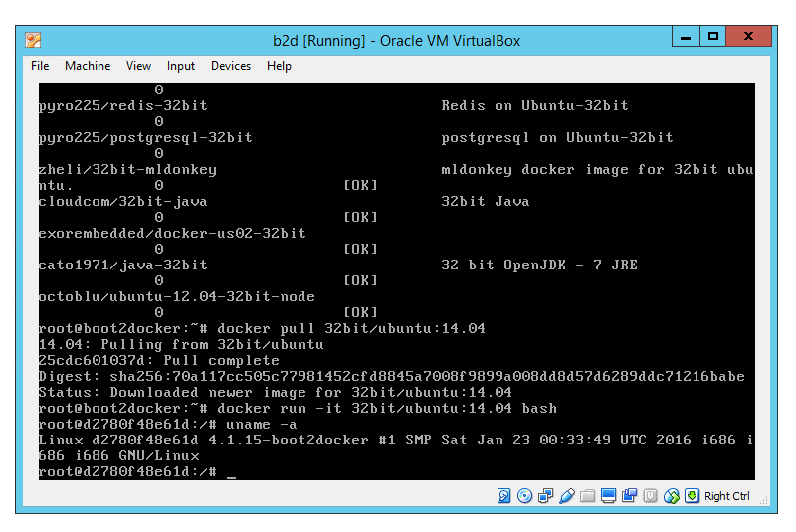796x532 pixels.
Task: Open the View menu
Action: click(138, 66)
